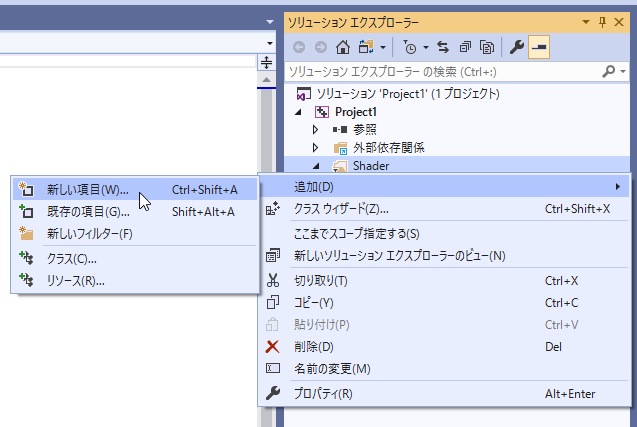Screen dimensions: 637x427
Task: Click the existing item icon in submenu
Action: click(x=26, y=211)
